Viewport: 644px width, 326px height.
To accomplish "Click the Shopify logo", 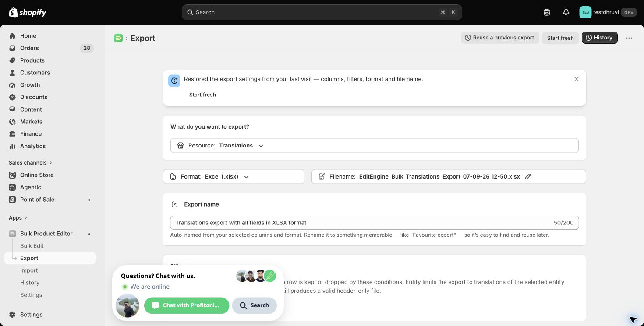I will pos(28,12).
